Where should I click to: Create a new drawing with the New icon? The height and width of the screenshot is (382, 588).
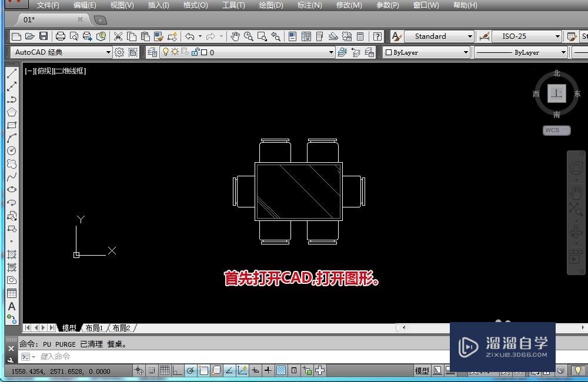[16, 36]
